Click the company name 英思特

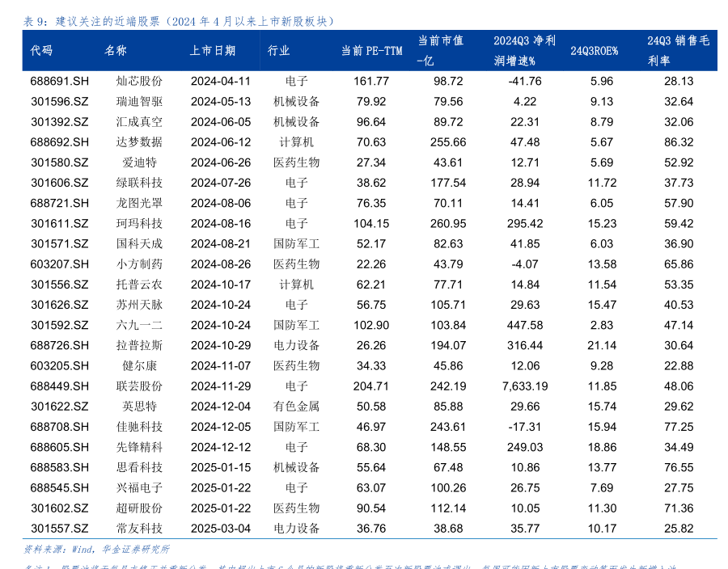pyautogui.click(x=139, y=407)
